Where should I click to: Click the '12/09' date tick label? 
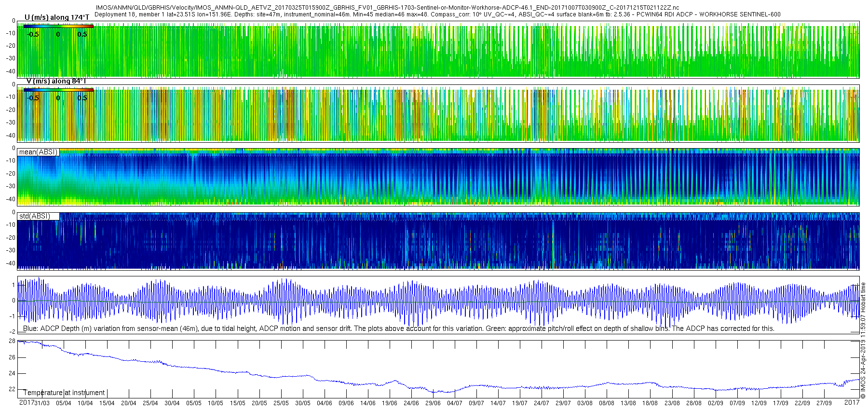click(759, 403)
